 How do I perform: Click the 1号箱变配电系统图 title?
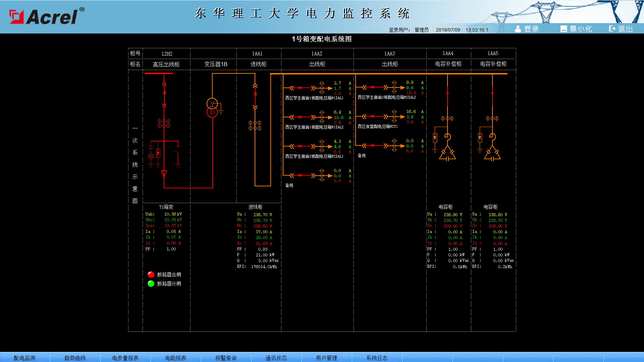pyautogui.click(x=322, y=39)
